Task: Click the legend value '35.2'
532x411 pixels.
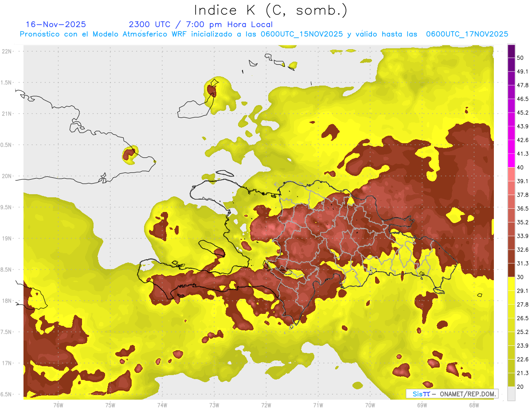Action: click(523, 222)
